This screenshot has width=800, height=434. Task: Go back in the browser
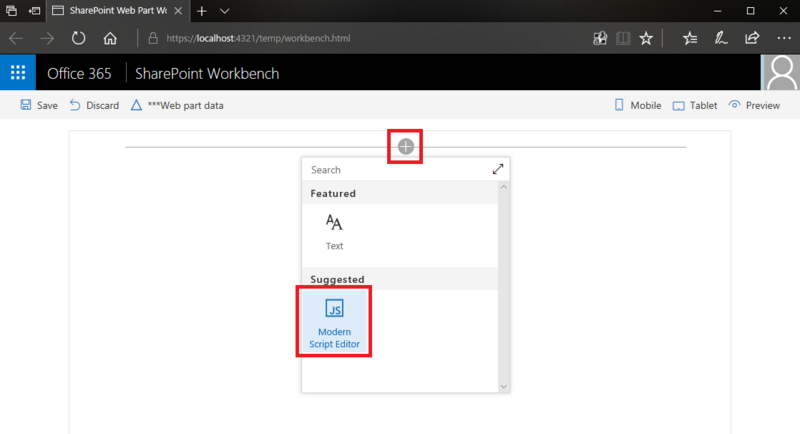(16, 38)
